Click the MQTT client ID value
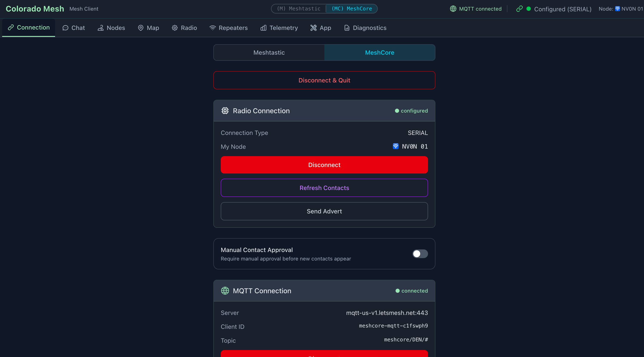Image resolution: width=644 pixels, height=357 pixels. coord(393,326)
